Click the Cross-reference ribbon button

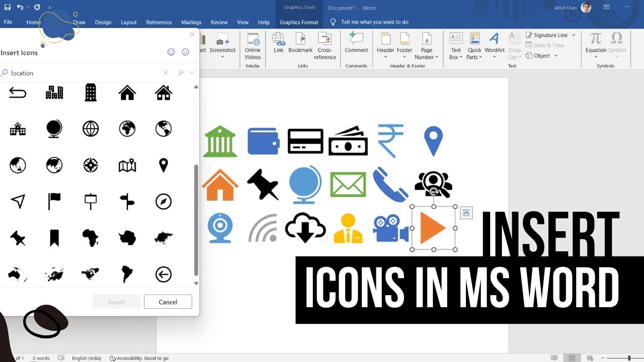325,46
